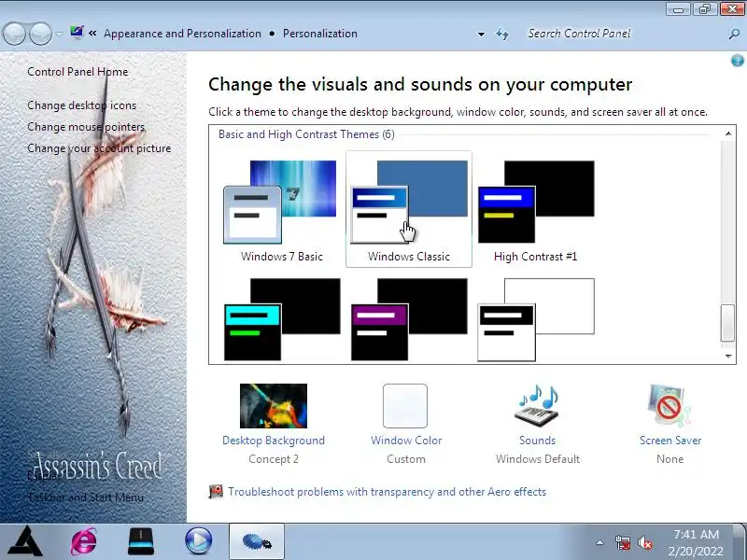Minimize the Personalization window
The image size is (747, 560).
(679, 9)
